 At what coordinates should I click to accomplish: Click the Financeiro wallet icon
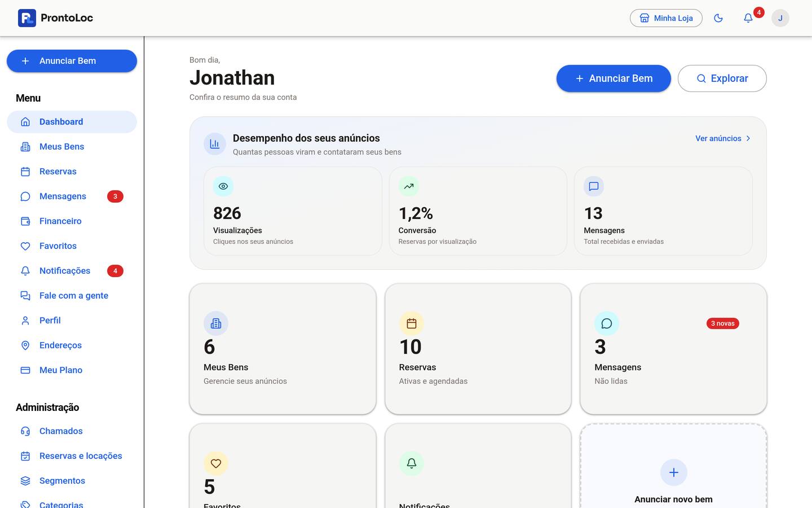pyautogui.click(x=25, y=221)
